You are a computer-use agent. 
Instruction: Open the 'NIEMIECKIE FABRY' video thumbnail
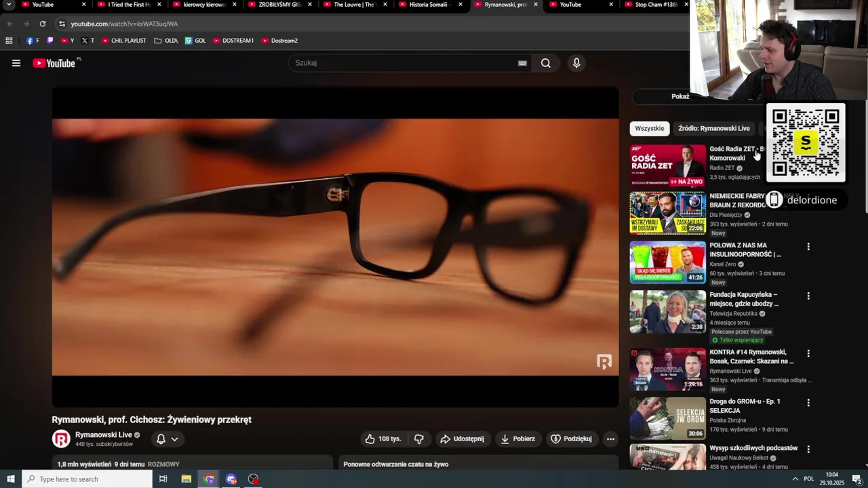tap(668, 213)
